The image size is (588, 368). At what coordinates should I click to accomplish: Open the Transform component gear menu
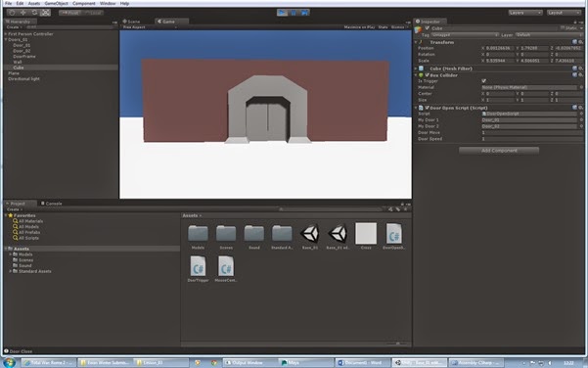pyautogui.click(x=581, y=42)
